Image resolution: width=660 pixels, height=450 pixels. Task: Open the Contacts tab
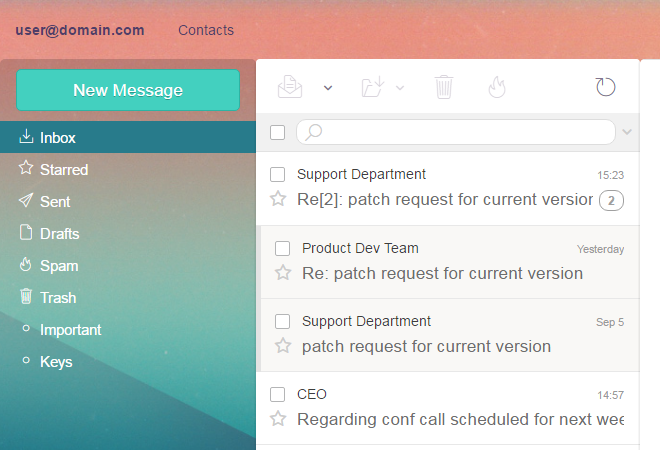[x=206, y=30]
